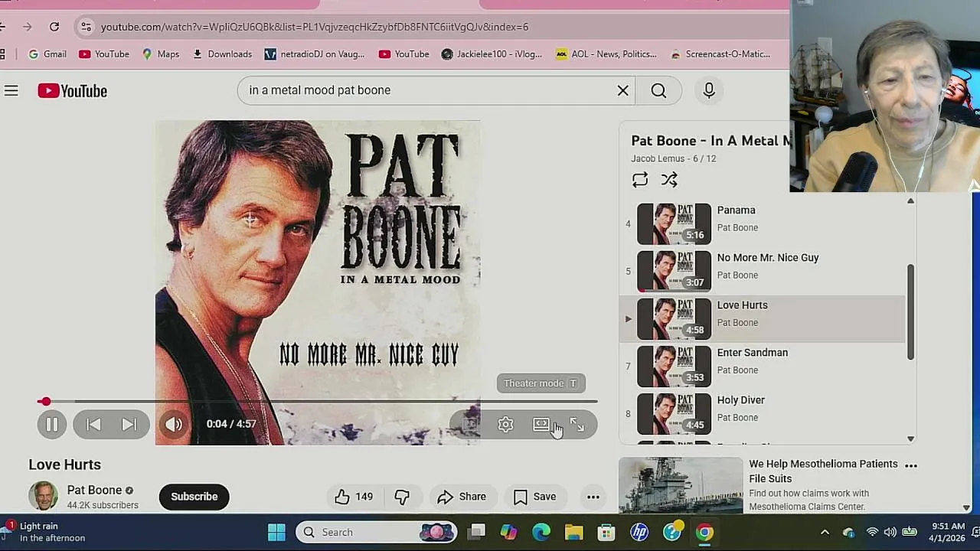Open the Windows Start menu
Image resolution: width=980 pixels, height=551 pixels.
tap(276, 532)
